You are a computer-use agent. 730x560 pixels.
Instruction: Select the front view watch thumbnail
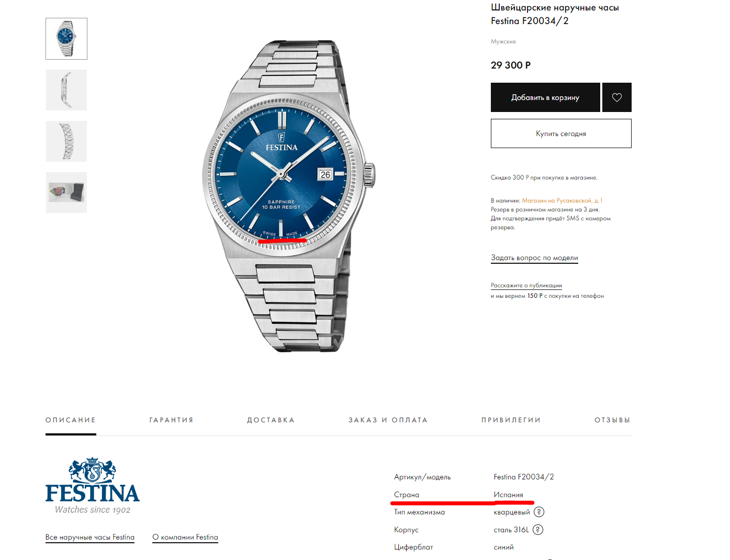[x=66, y=39]
